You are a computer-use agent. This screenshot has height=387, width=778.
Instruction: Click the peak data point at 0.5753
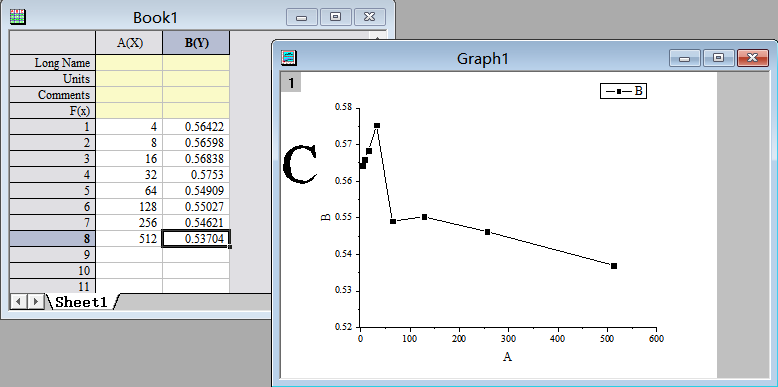point(377,126)
